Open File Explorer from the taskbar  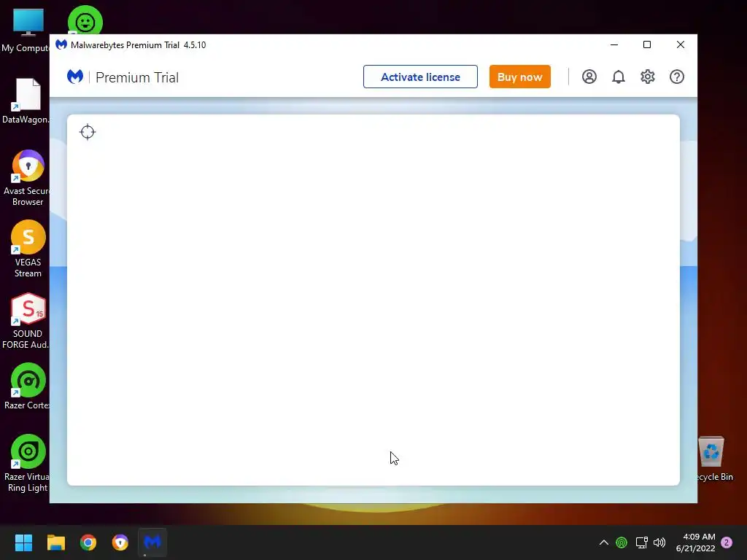point(55,542)
